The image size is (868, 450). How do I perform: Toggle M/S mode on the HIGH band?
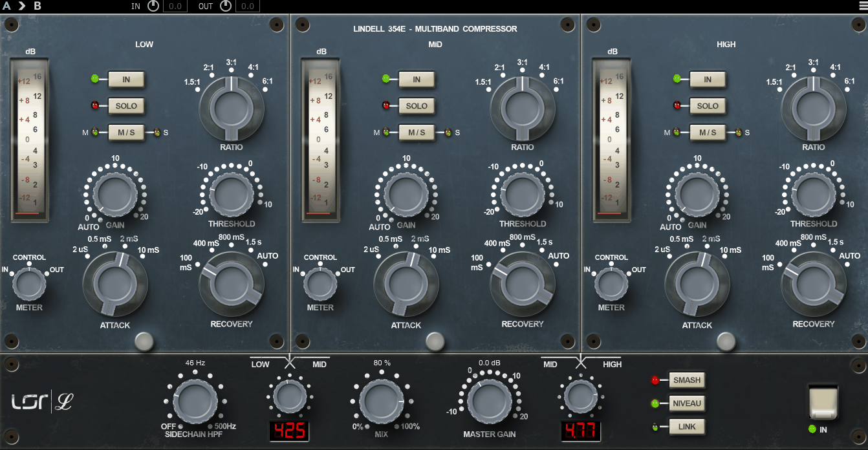(708, 132)
